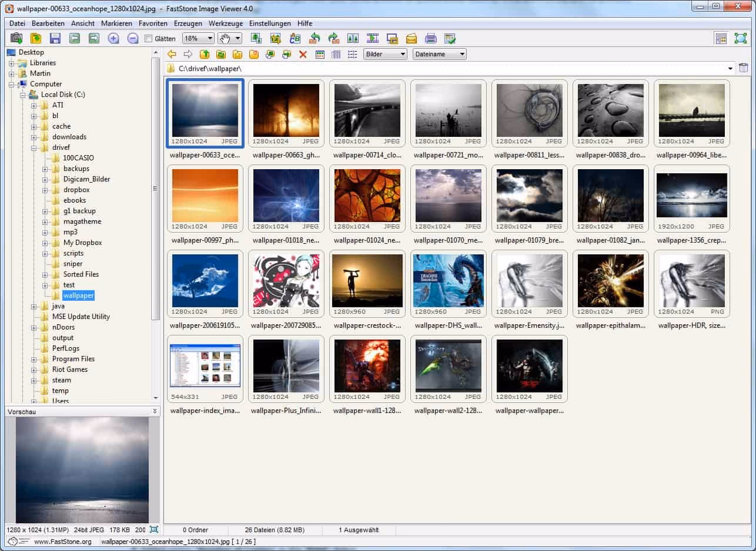Select the Sorted Files folder
Screen dimensions: 756x551
(x=81, y=274)
